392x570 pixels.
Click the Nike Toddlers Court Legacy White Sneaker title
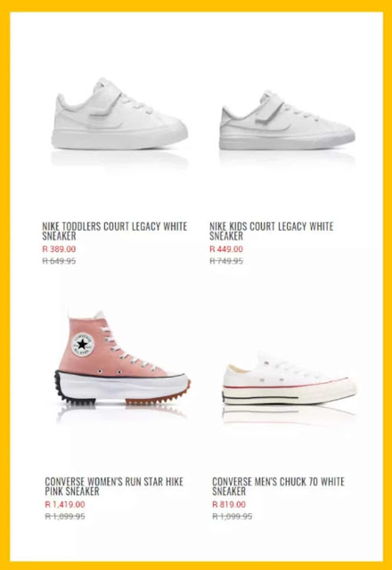[115, 232]
